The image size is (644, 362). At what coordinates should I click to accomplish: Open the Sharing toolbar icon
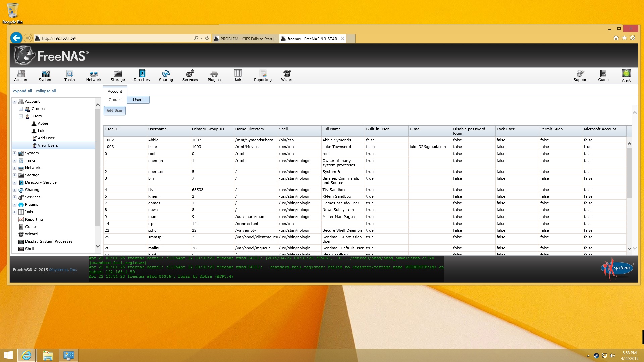point(166,76)
